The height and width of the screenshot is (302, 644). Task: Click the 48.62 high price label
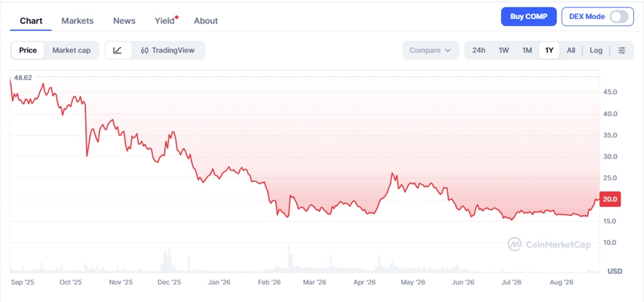point(23,77)
